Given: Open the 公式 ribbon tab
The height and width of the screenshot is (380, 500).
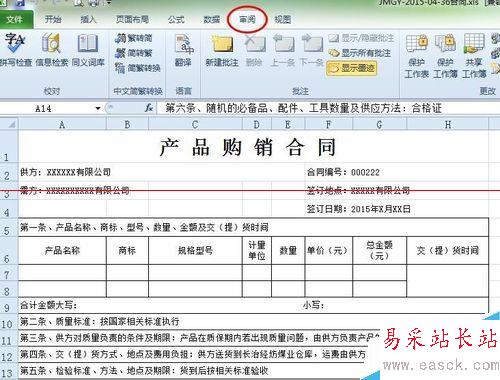Looking at the screenshot, I should (x=176, y=20).
